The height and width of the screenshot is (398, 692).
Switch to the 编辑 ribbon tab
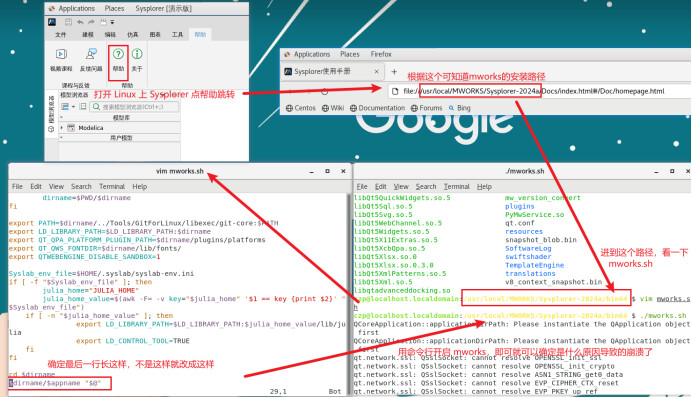(110, 34)
